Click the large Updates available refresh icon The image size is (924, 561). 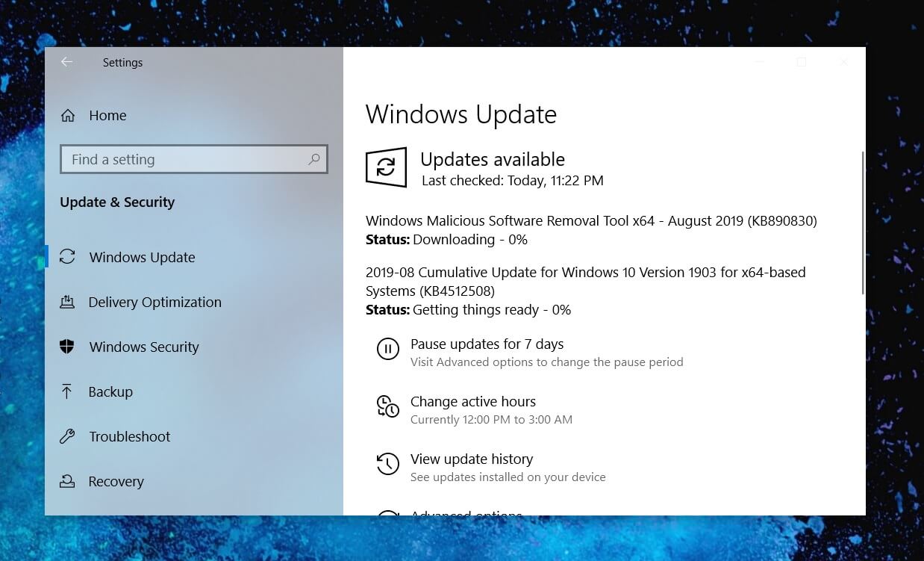386,167
